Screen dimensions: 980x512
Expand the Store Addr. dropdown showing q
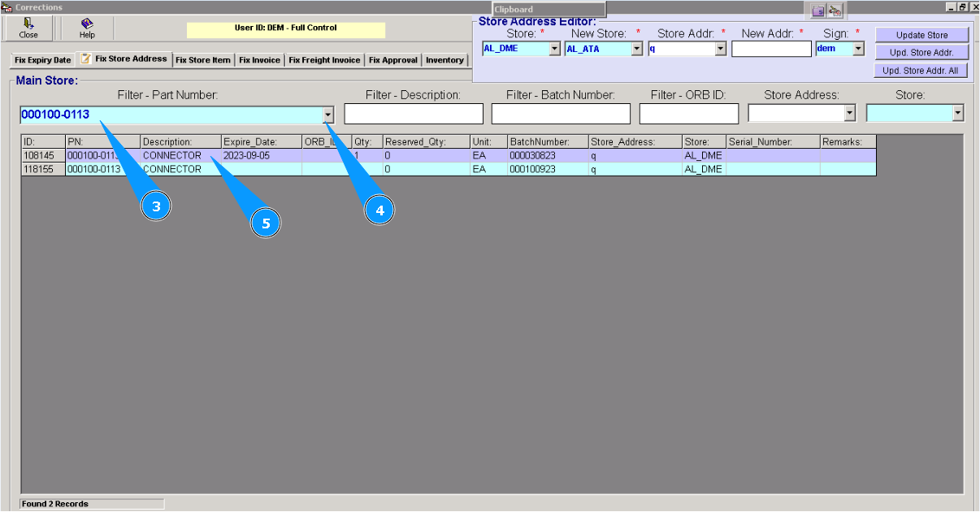720,49
